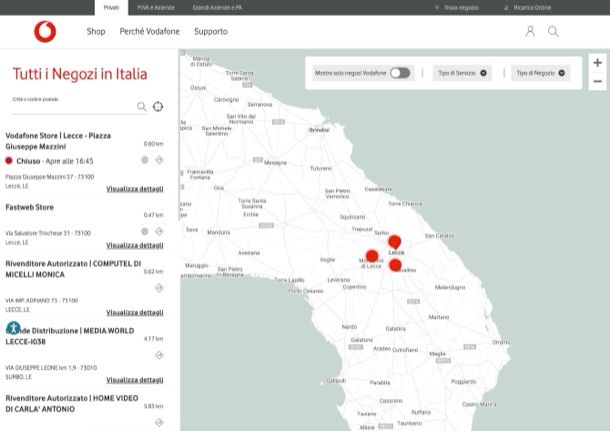This screenshot has height=431, width=610.
Task: Click directions icon for HOME VIDEO DI CARLA' ANTONIO
Action: point(159,422)
